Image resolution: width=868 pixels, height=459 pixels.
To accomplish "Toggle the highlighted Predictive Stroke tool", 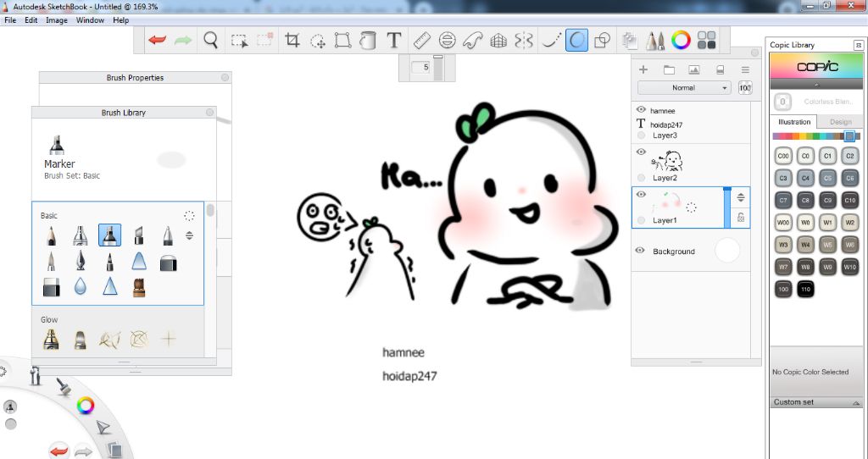I will [x=576, y=40].
